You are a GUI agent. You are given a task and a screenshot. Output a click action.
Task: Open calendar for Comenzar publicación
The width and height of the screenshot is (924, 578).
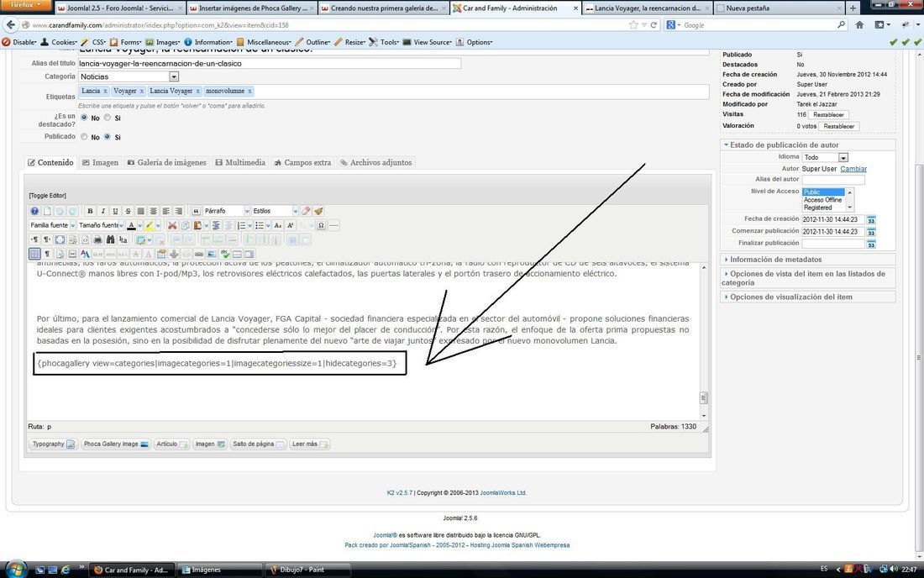pos(871,232)
